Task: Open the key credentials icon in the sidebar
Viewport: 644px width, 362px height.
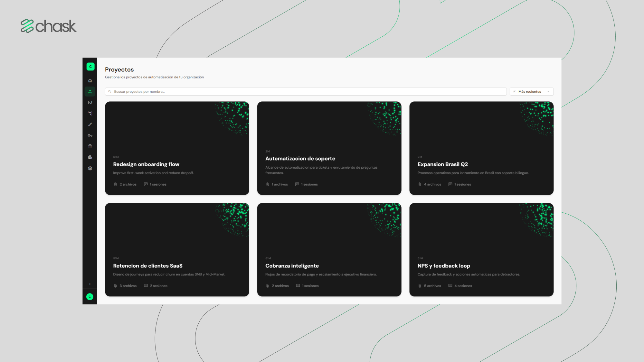Action: pos(90,135)
